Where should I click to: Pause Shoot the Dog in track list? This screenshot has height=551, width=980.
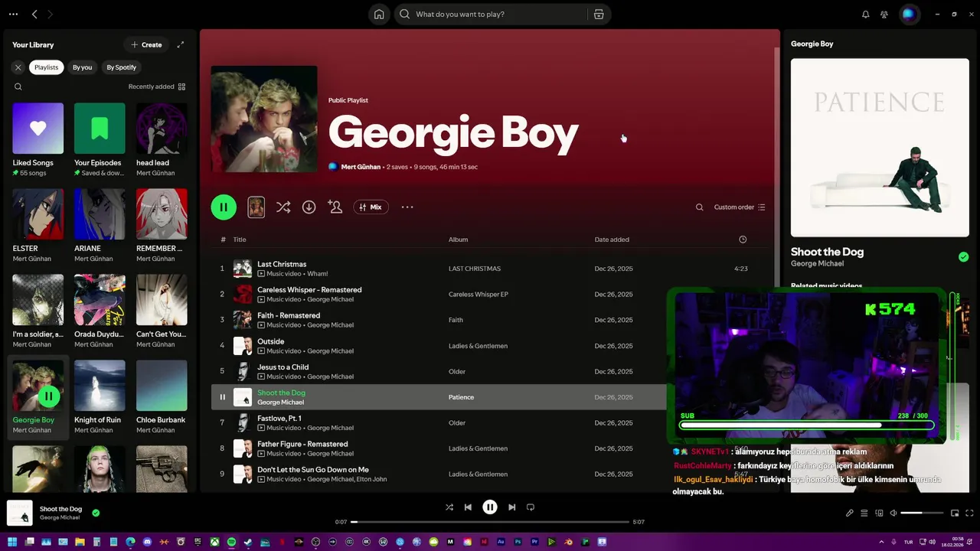[223, 397]
